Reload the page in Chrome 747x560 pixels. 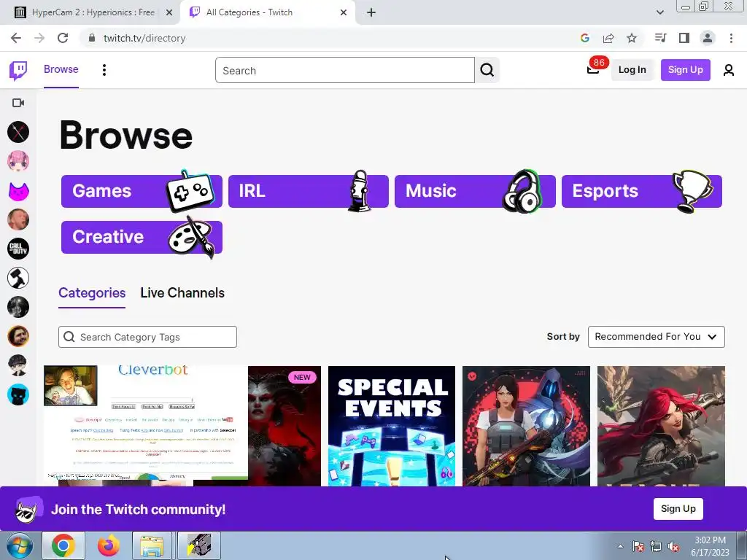(63, 38)
